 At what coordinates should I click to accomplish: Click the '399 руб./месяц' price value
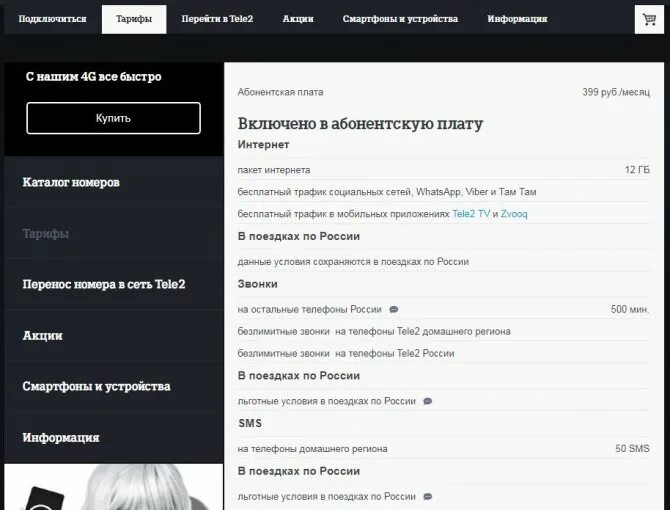616,92
